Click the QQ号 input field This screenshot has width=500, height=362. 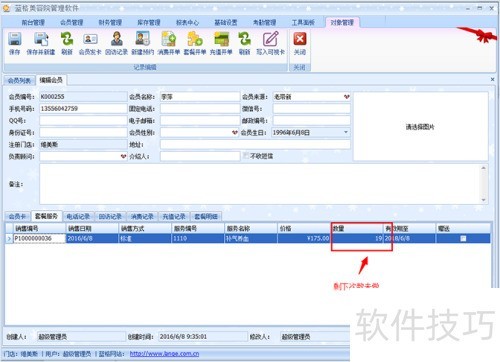click(83, 120)
